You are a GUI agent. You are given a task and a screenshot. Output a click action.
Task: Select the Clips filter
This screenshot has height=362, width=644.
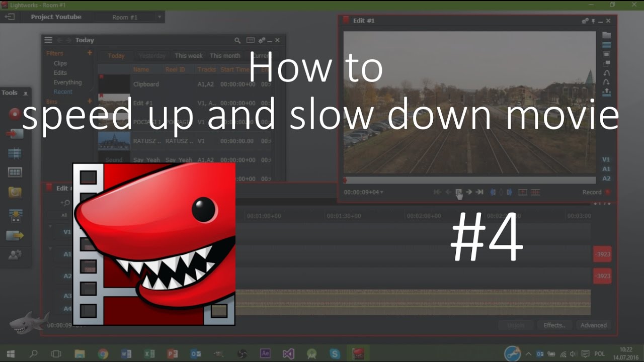click(x=60, y=63)
